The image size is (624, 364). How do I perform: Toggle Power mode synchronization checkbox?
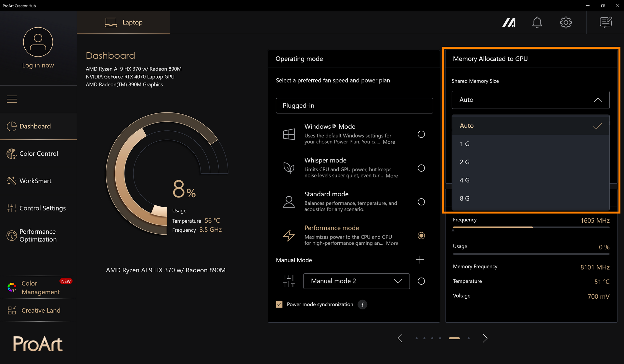(279, 305)
